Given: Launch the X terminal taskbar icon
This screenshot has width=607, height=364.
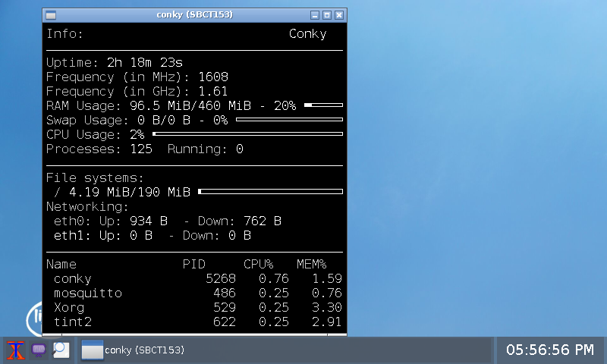Looking at the screenshot, I should (x=16, y=350).
